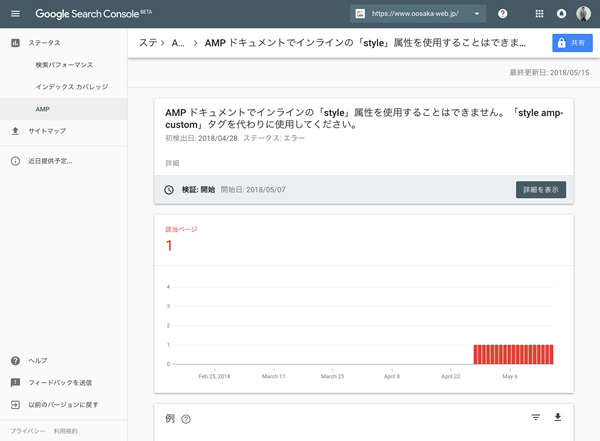Click the ステータス chart icon in sidebar
600x441 pixels.
pos(15,42)
